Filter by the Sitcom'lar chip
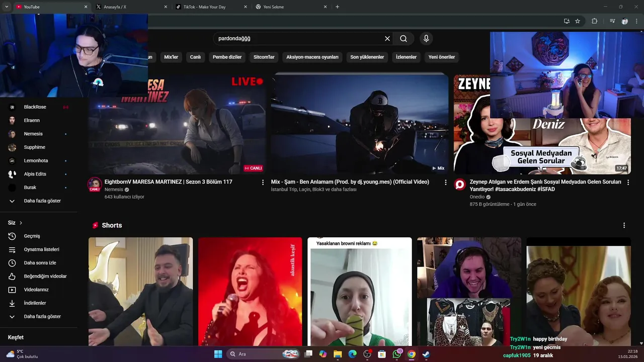This screenshot has width=644, height=362. click(x=264, y=57)
